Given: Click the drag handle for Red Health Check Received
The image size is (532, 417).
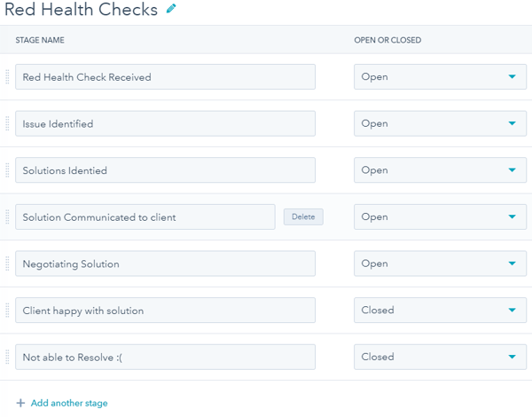Looking at the screenshot, I should pyautogui.click(x=7, y=77).
